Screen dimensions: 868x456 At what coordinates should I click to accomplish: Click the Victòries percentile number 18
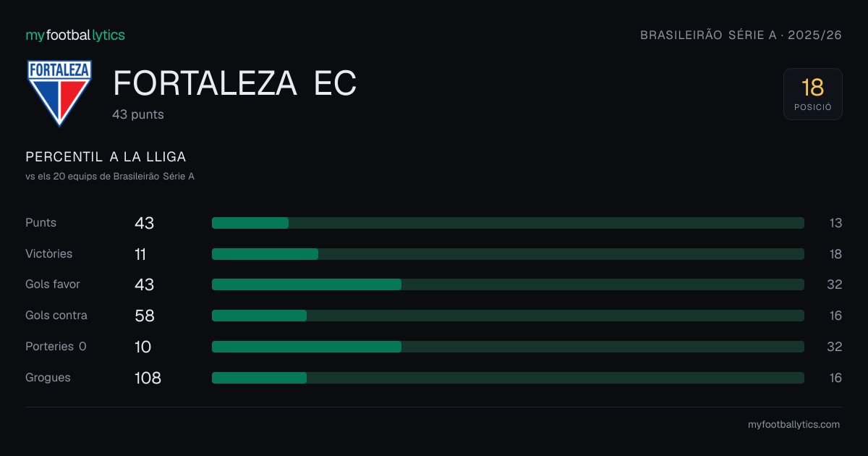pyautogui.click(x=835, y=254)
